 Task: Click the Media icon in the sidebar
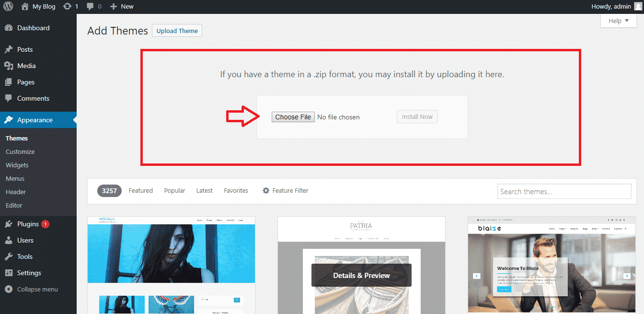point(9,66)
